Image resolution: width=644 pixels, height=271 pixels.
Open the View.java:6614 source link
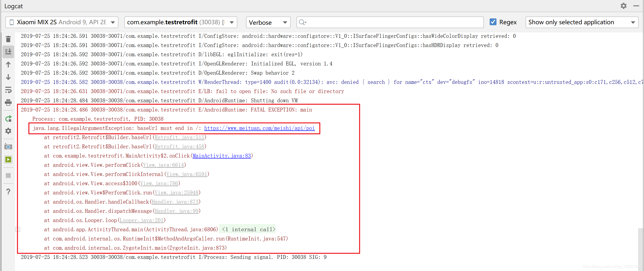[x=163, y=165]
